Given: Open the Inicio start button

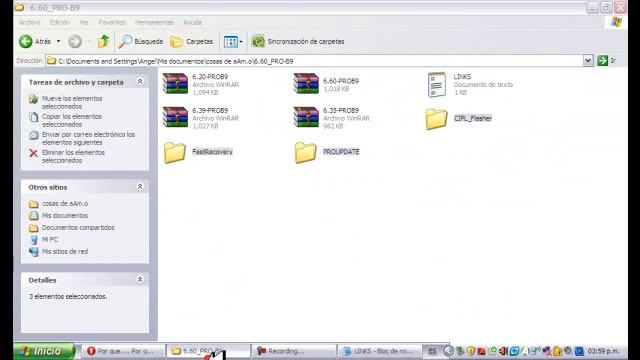Looking at the screenshot, I should [44, 351].
